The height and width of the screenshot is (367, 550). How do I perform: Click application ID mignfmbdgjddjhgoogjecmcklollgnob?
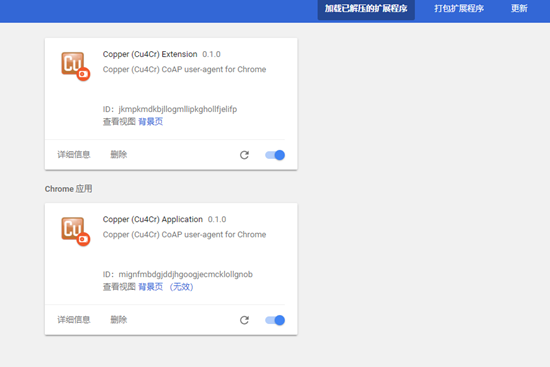[186, 274]
